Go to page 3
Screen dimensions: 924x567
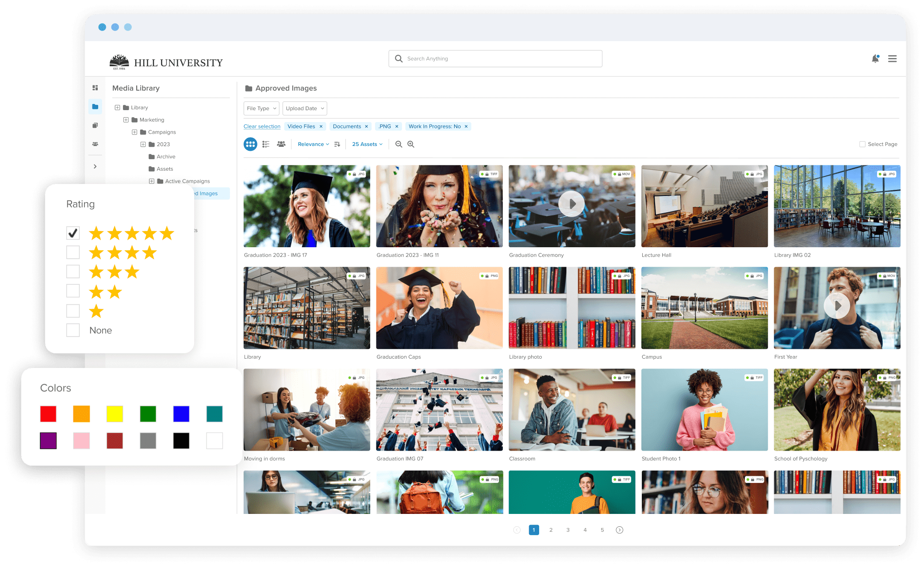568,530
